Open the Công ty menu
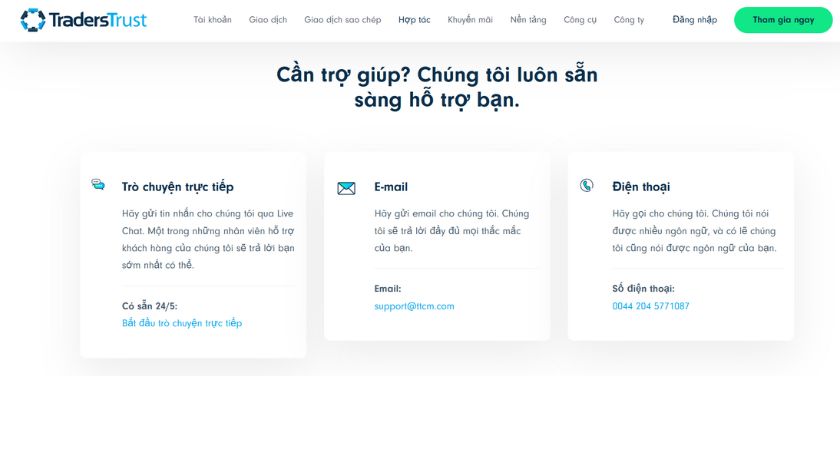Viewport: 840px width, 473px height. pyautogui.click(x=629, y=20)
